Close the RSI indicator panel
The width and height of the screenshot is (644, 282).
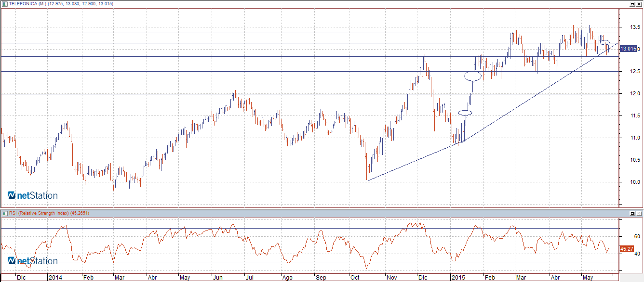(x=639, y=213)
